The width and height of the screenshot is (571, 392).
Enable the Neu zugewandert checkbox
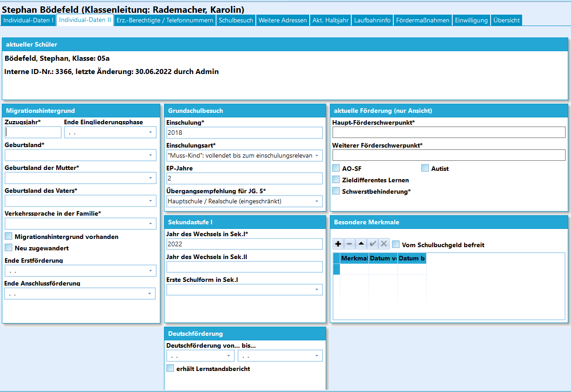coord(9,248)
